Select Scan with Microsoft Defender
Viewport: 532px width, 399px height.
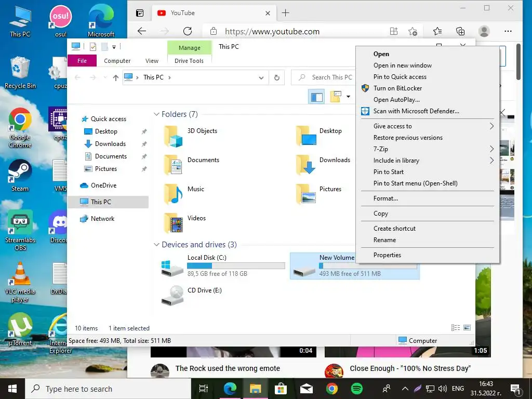[x=428, y=111]
